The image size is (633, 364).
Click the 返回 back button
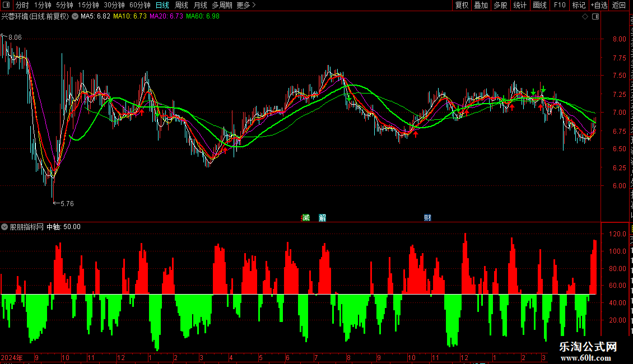pos(618,5)
